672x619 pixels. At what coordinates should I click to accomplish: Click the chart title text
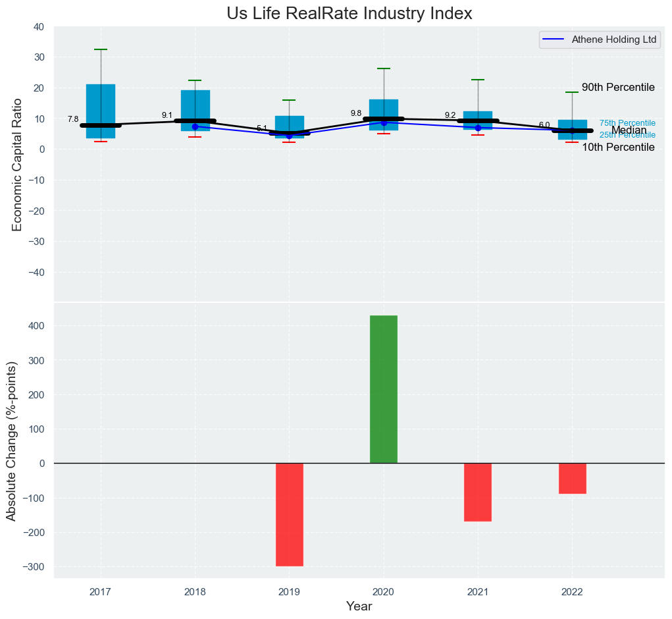tap(349, 13)
